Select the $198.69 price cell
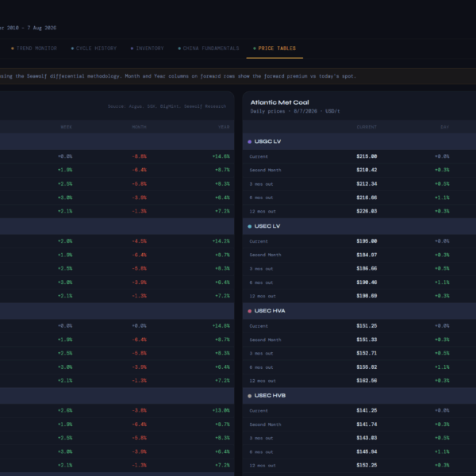 click(367, 296)
